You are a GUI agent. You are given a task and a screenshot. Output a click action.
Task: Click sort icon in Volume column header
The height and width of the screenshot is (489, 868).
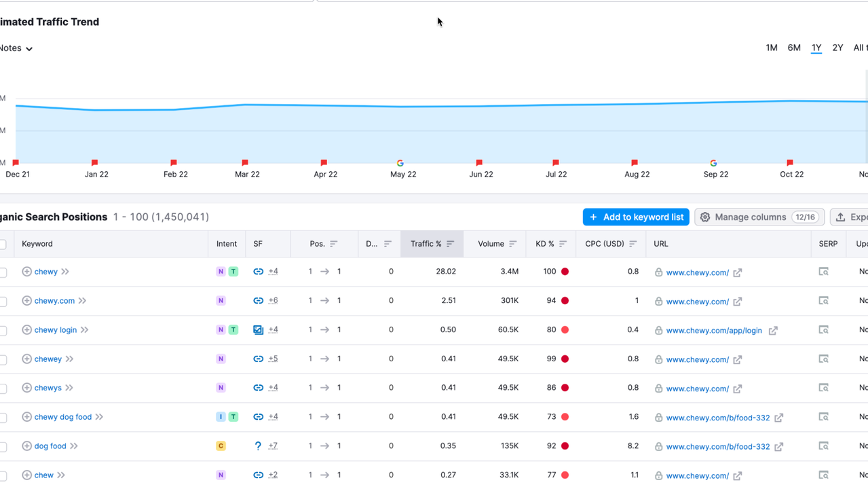pos(512,244)
